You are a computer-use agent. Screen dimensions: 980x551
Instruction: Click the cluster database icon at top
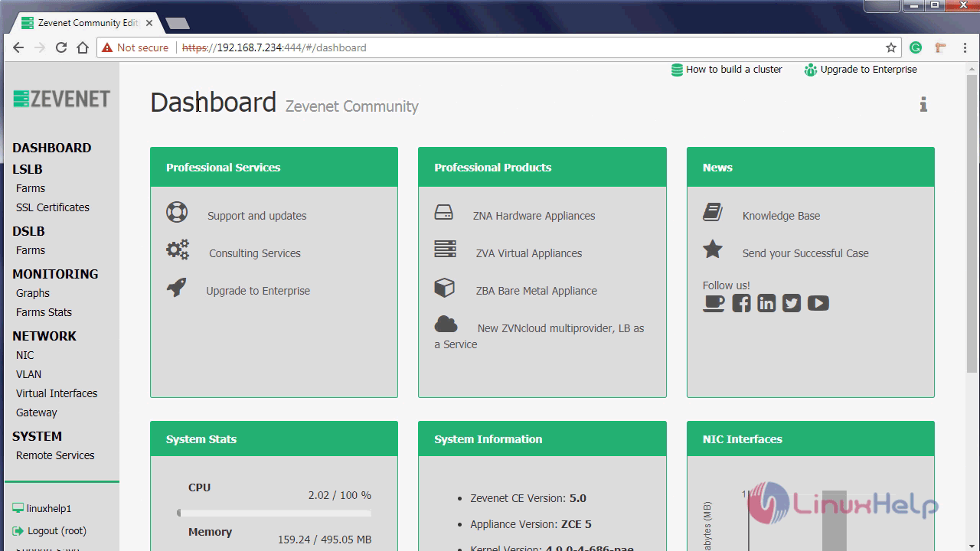pos(677,70)
